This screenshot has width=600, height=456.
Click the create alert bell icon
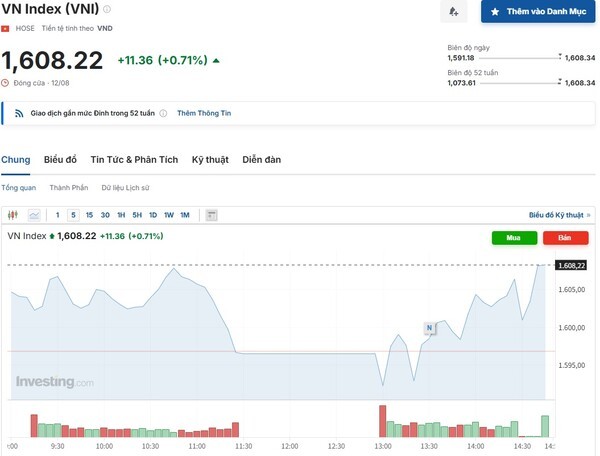(x=453, y=12)
